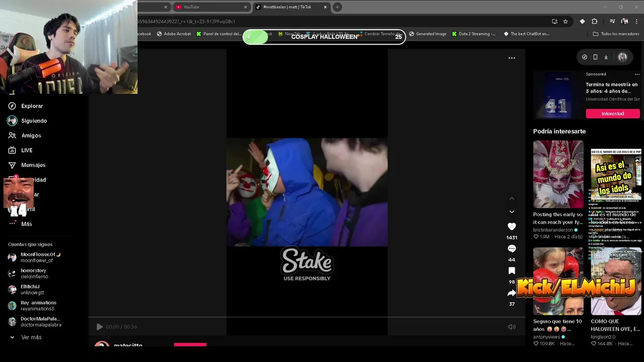Open MoonFlower.Of followed account
This screenshot has height=362, width=644.
tap(34, 257)
